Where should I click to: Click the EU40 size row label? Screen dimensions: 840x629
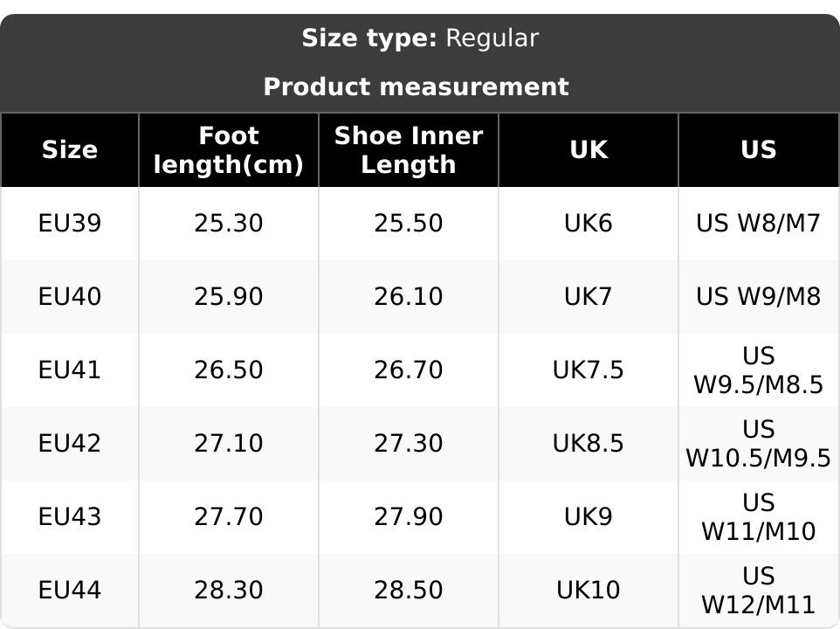(70, 297)
